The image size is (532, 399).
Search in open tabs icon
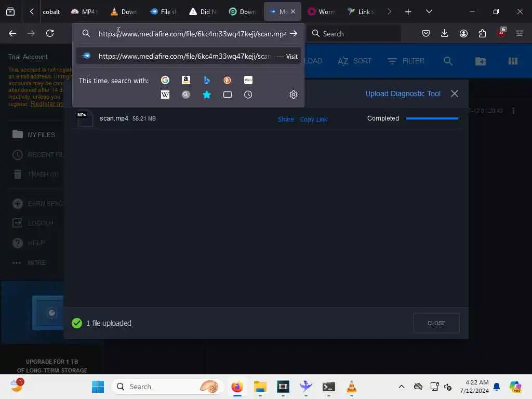tap(228, 95)
